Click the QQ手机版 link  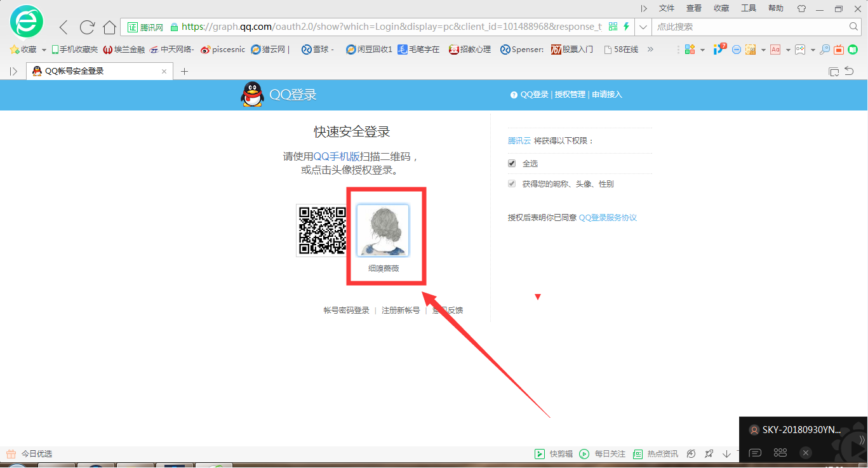(x=337, y=156)
